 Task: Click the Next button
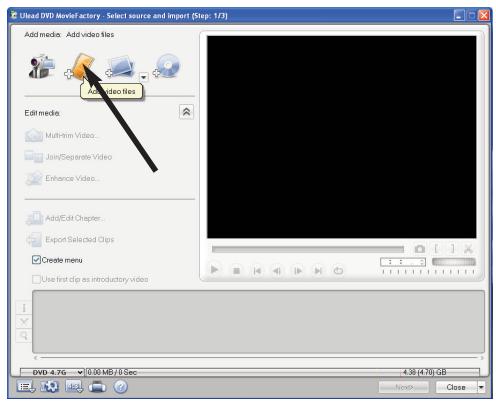(404, 387)
